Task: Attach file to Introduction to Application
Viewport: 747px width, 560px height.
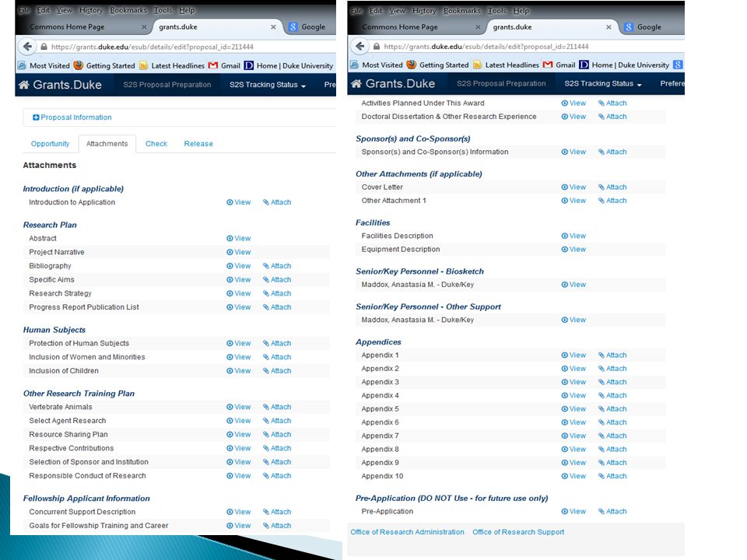Action: click(x=277, y=202)
